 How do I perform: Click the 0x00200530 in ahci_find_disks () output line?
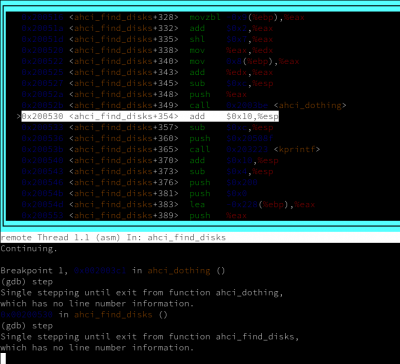tap(84, 314)
